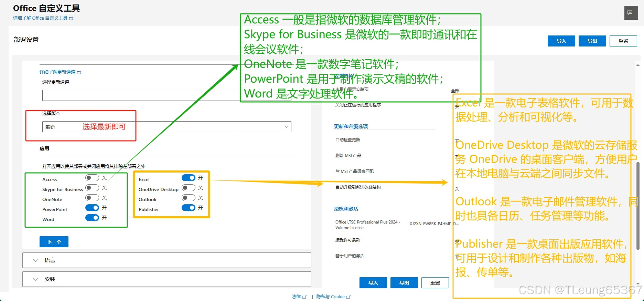Image resolution: width=644 pixels, height=301 pixels.
Task: Open the feedback icon at top right
Action: click(631, 13)
